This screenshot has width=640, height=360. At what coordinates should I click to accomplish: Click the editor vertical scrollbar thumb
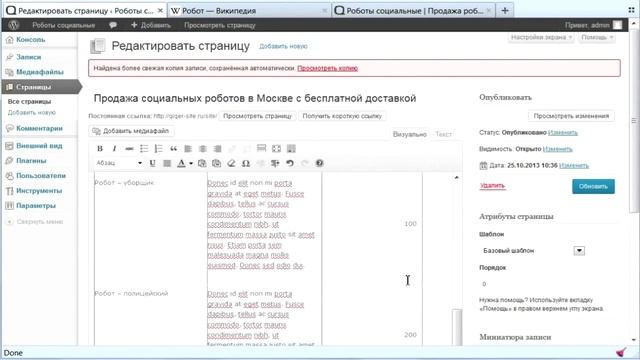[457, 327]
